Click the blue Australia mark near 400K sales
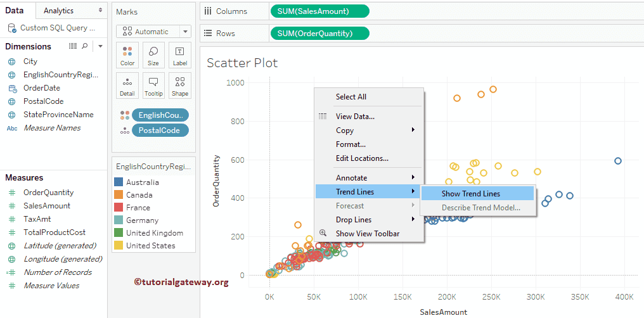 point(618,161)
